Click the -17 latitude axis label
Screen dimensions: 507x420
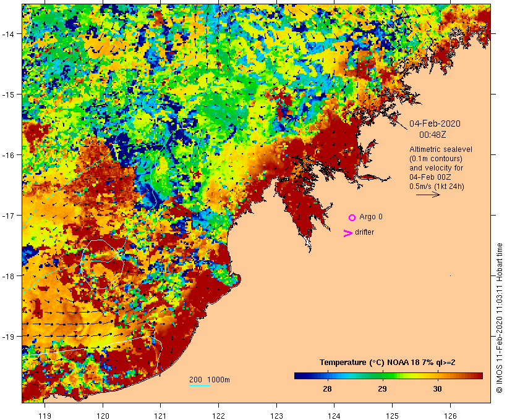point(7,215)
